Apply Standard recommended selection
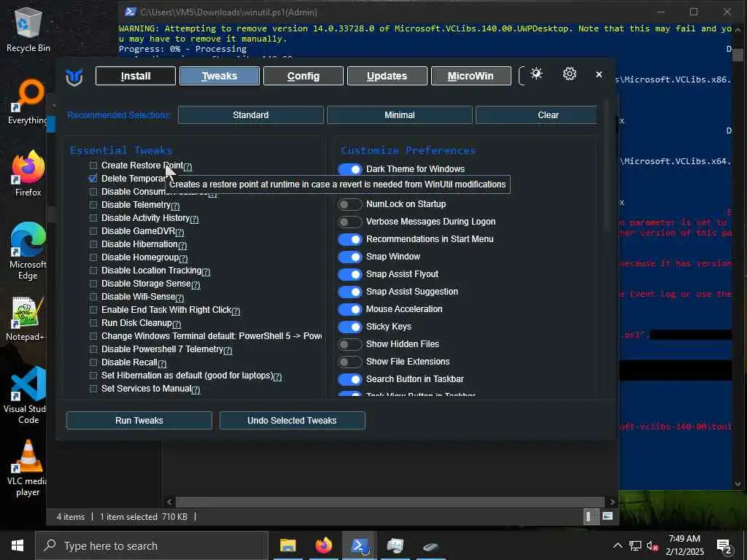Image resolution: width=747 pixels, height=560 pixels. coord(251,115)
